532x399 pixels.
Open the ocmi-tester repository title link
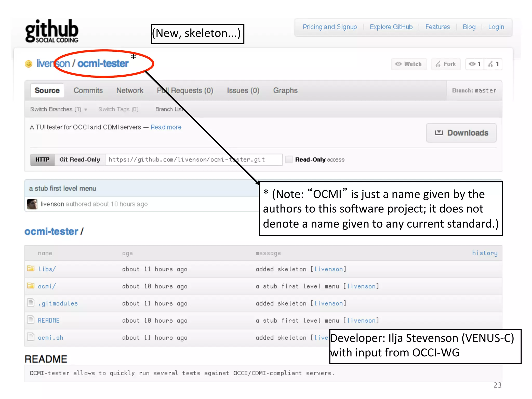[x=103, y=64]
